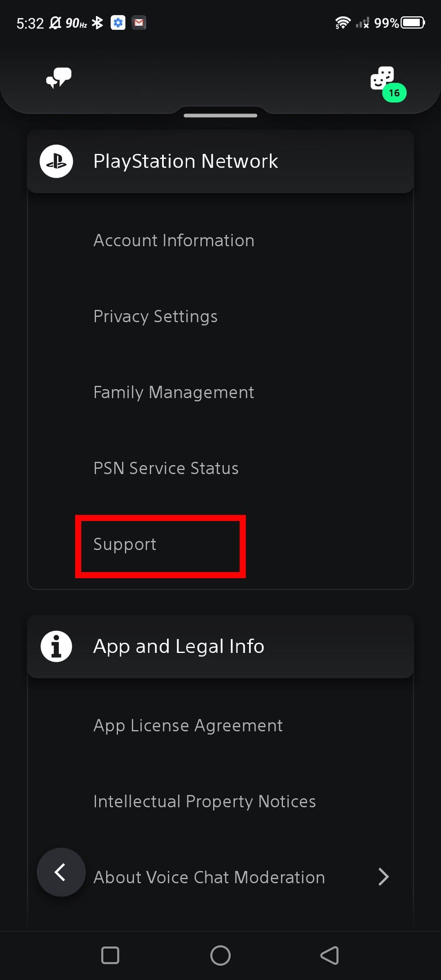Open the party faces icon with badge 16
441x980 pixels.
383,78
